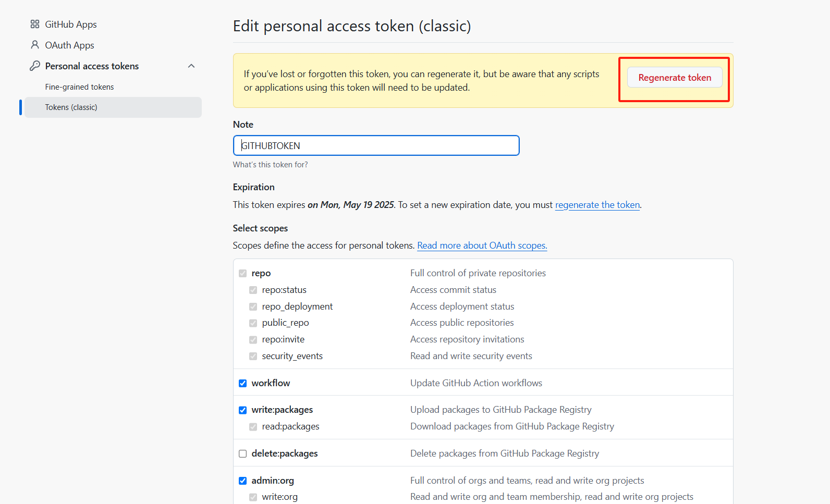Click the 'Access repository invitations' description

pyautogui.click(x=467, y=339)
